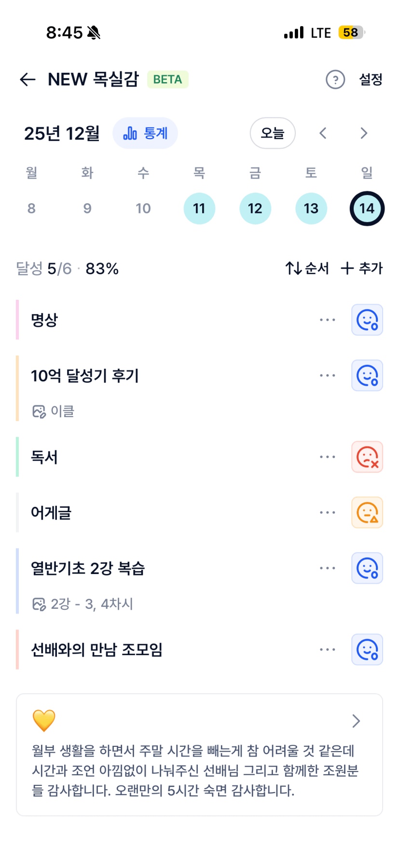399x868 pixels.
Task: Go to the previous week
Action: coord(323,133)
